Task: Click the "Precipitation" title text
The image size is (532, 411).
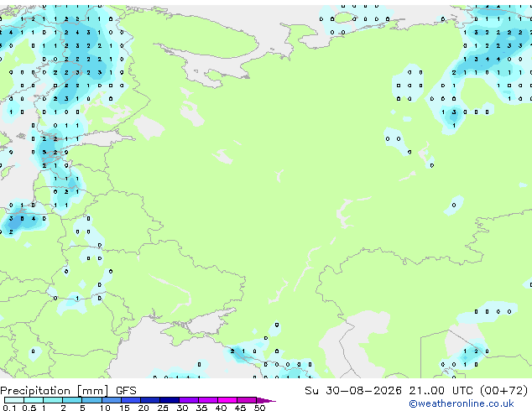Action: [35, 391]
